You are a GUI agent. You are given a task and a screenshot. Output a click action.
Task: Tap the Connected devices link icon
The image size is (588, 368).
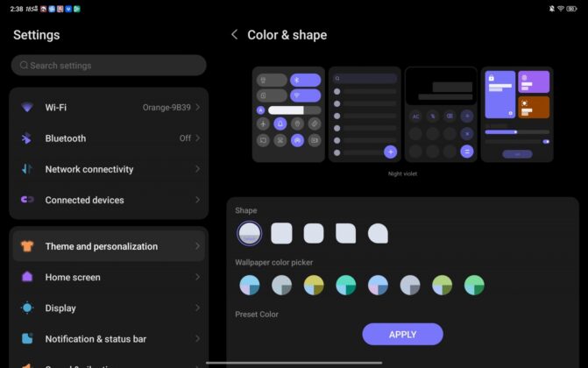(27, 200)
